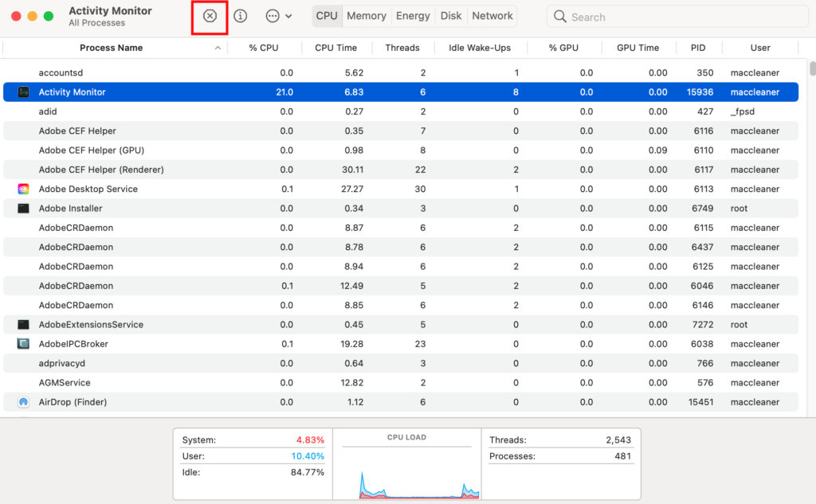Image resolution: width=816 pixels, height=504 pixels.
Task: Click the Adobe Installer process icon
Action: click(23, 209)
